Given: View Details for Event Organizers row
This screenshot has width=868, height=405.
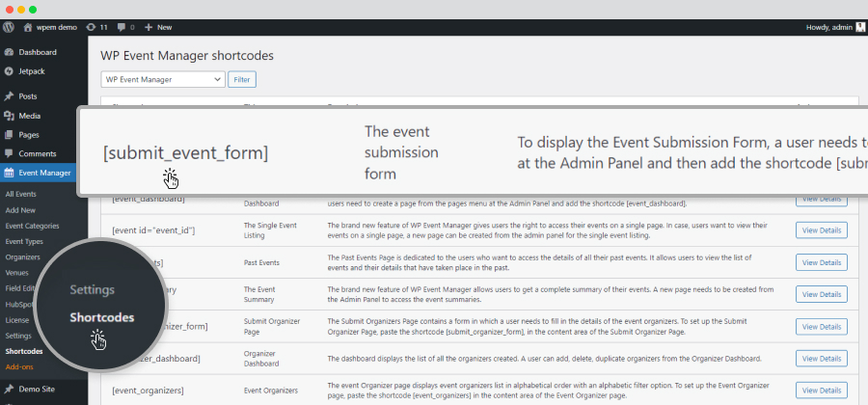Looking at the screenshot, I should click(x=822, y=391).
